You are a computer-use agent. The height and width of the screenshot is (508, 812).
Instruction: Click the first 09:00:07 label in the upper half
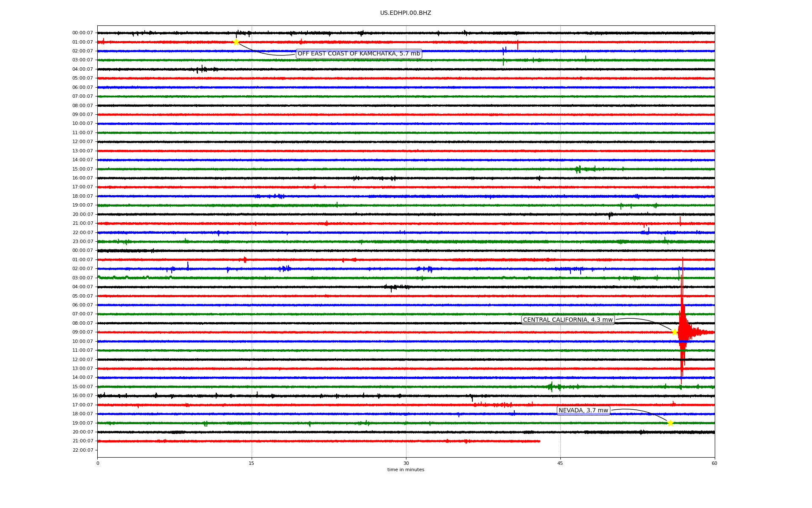pyautogui.click(x=82, y=114)
